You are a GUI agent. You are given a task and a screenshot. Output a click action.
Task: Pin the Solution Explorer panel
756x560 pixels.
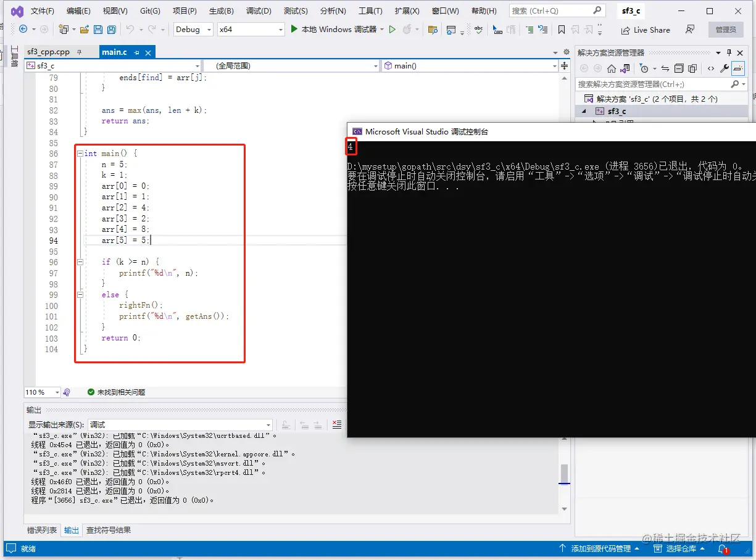point(729,52)
